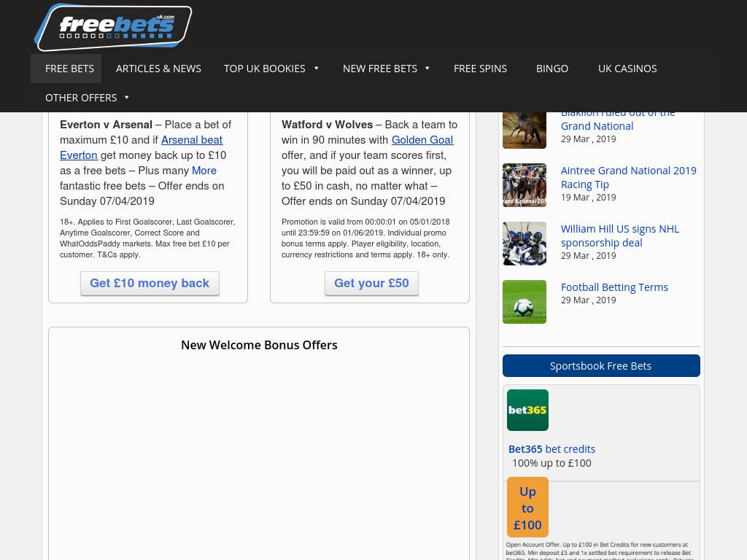747x560 pixels.
Task: Click the football on grass thumbnail
Action: pyautogui.click(x=524, y=302)
